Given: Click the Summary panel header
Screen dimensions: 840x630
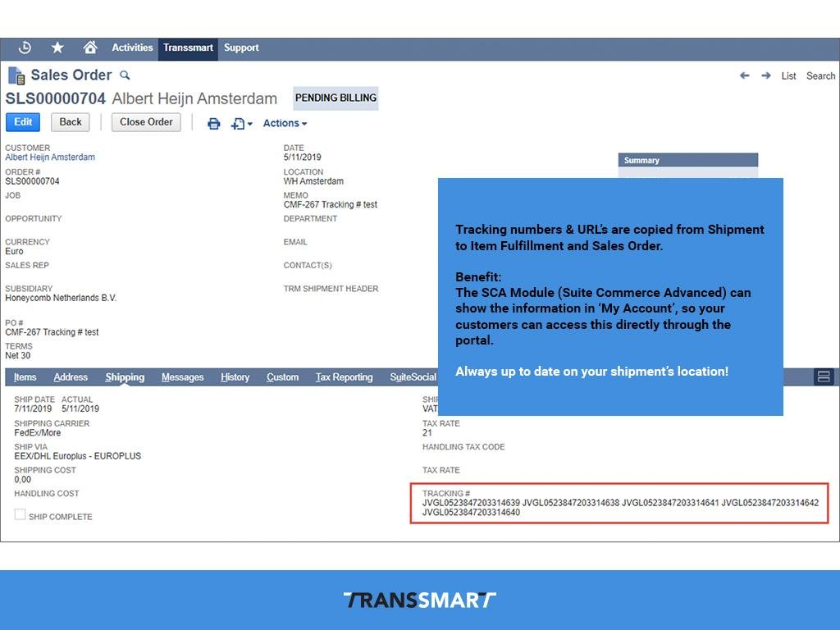Looking at the screenshot, I should point(688,160).
